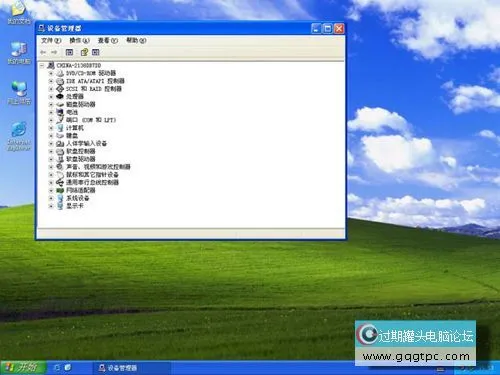Image resolution: width=500 pixels, height=375 pixels.
Task: Click the 磁盘驱动器 disk icon
Action: pyautogui.click(x=60, y=104)
